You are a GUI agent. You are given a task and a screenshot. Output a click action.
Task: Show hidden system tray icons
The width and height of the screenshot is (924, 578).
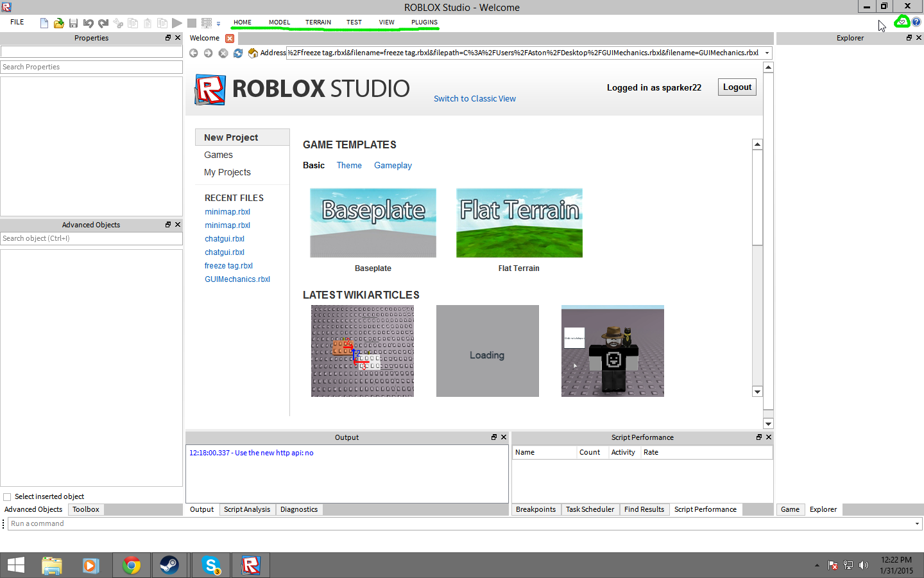[x=817, y=565]
